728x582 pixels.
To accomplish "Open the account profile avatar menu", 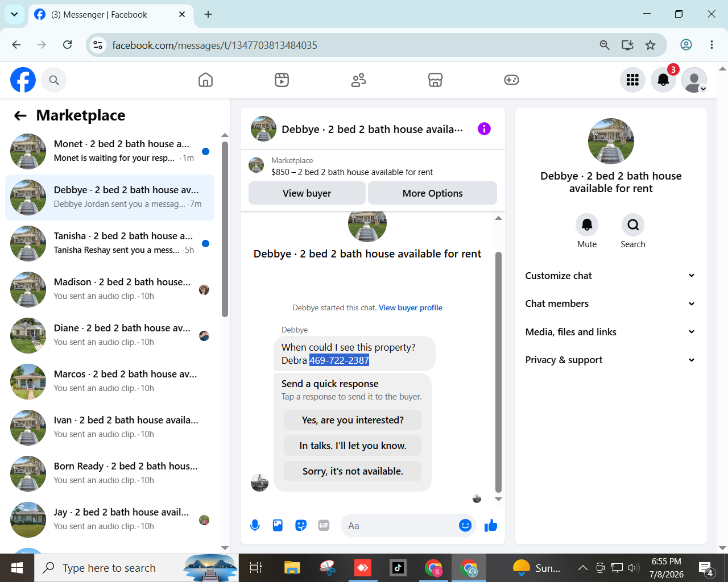I will [694, 80].
